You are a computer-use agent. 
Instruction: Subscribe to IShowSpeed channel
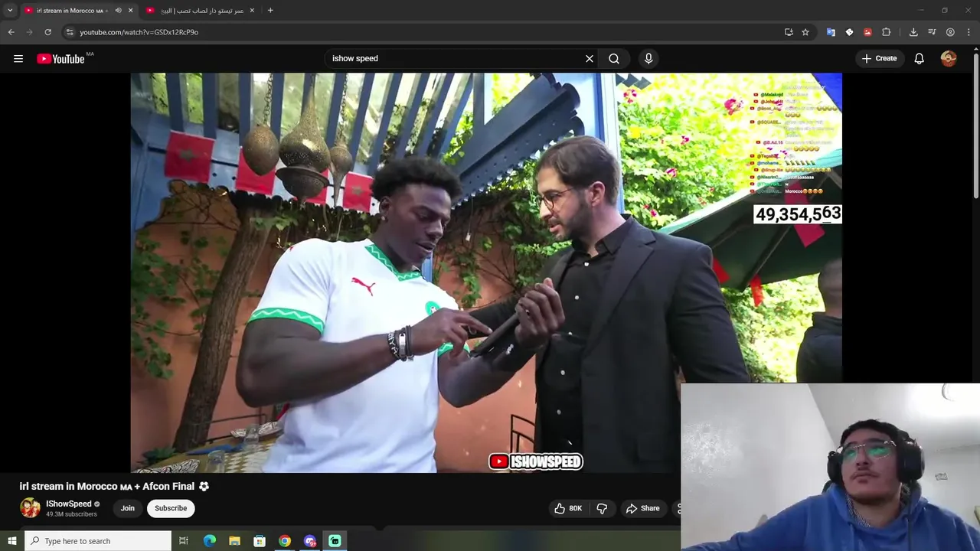171,508
